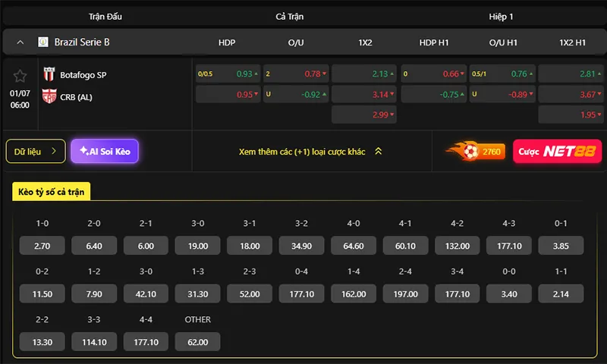Select Under odds -0.92
607x364 pixels.
[x=296, y=94]
